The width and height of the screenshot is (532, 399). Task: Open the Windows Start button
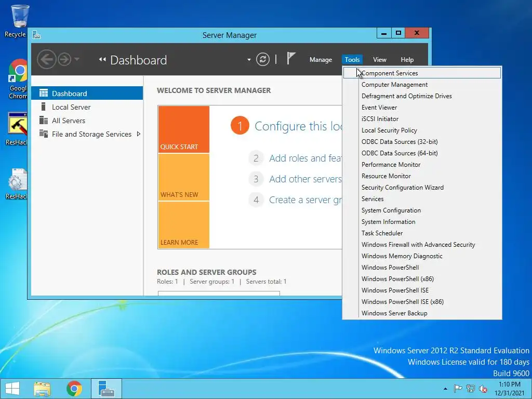[x=12, y=389]
